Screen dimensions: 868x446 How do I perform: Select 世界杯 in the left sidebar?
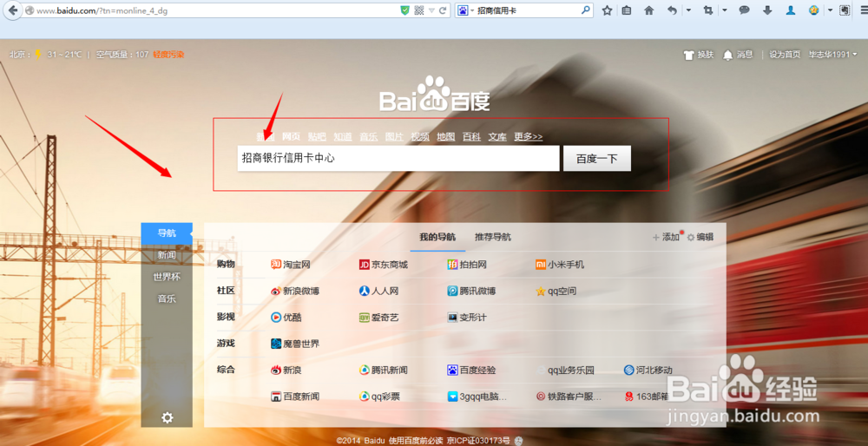click(x=167, y=277)
